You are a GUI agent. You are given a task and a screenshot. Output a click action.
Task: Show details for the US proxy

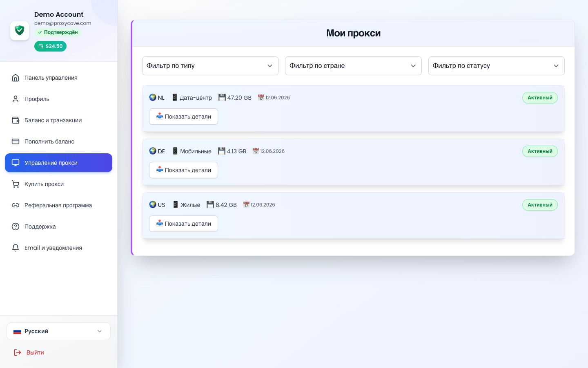point(183,224)
